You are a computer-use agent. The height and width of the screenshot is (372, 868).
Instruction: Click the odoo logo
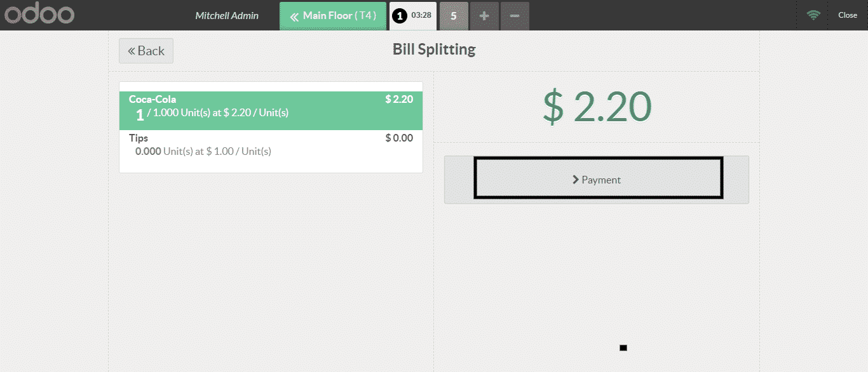click(39, 15)
